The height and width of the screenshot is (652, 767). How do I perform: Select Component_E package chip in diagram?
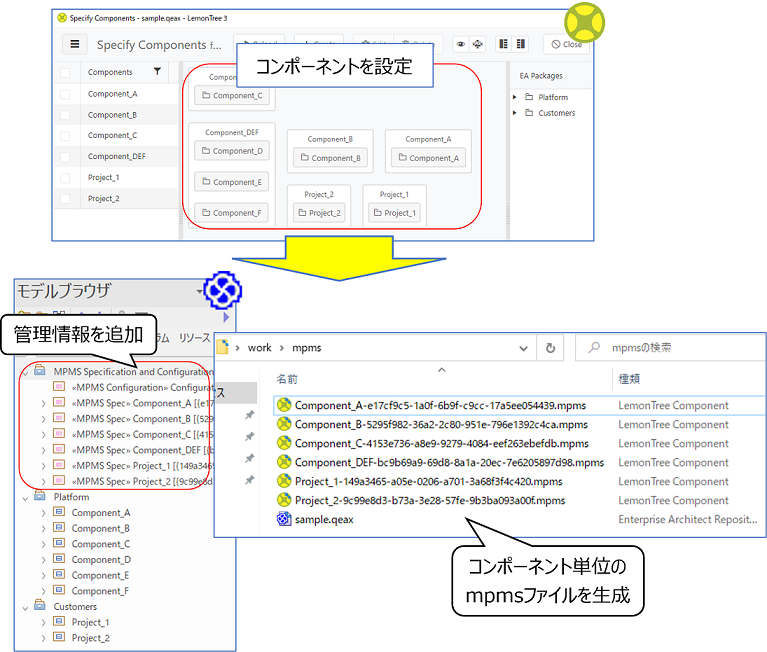point(232,181)
